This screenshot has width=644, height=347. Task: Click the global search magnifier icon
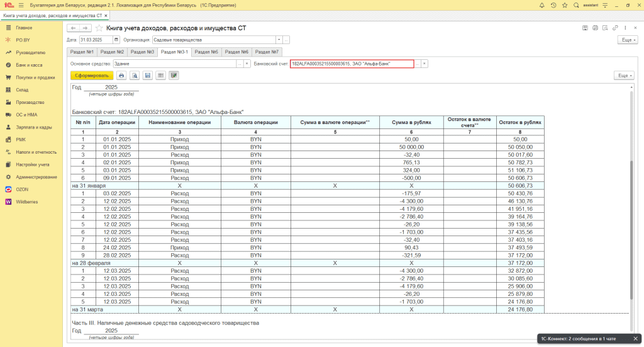(x=576, y=5)
